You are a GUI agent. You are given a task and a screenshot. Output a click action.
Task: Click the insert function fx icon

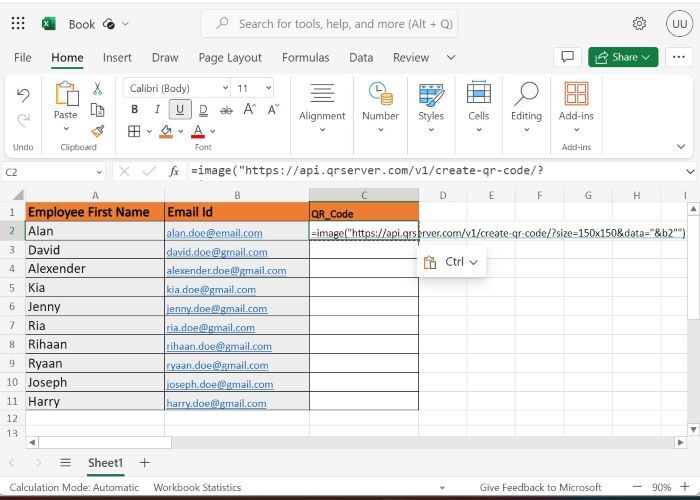coord(174,171)
